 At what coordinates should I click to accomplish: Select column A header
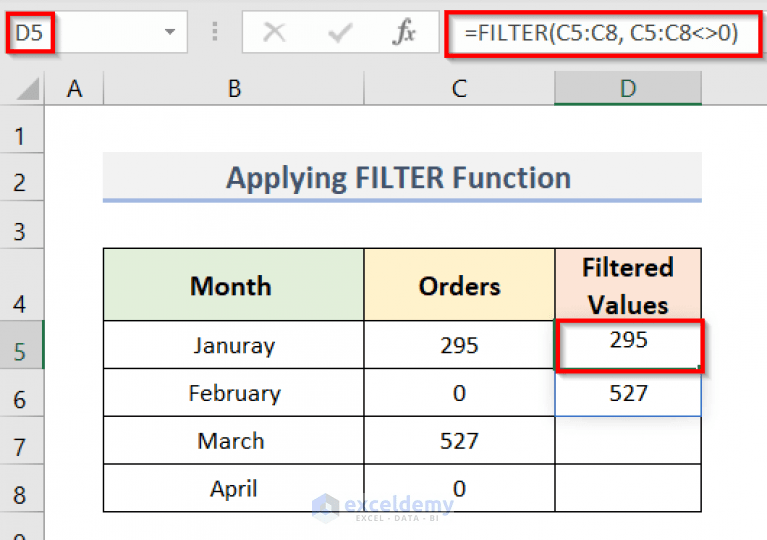click(x=74, y=89)
